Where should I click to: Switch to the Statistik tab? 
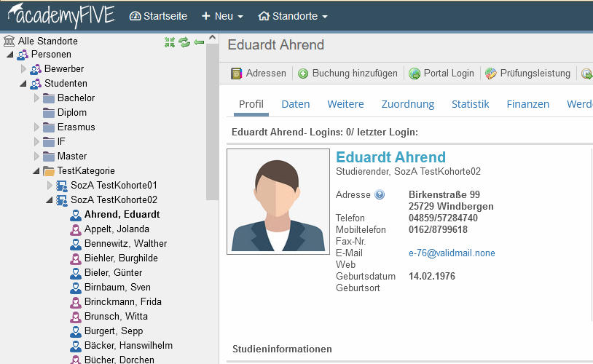pos(470,104)
